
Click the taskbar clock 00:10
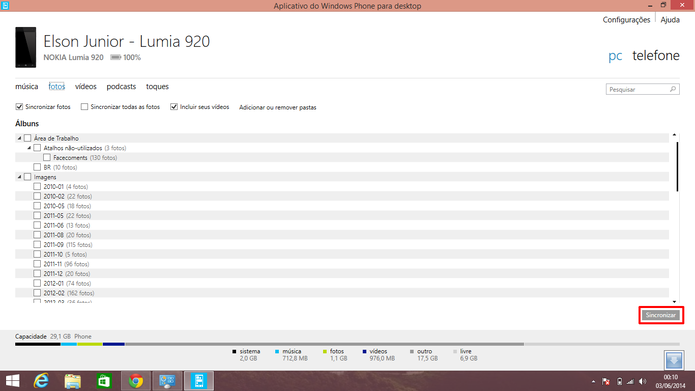click(x=671, y=377)
